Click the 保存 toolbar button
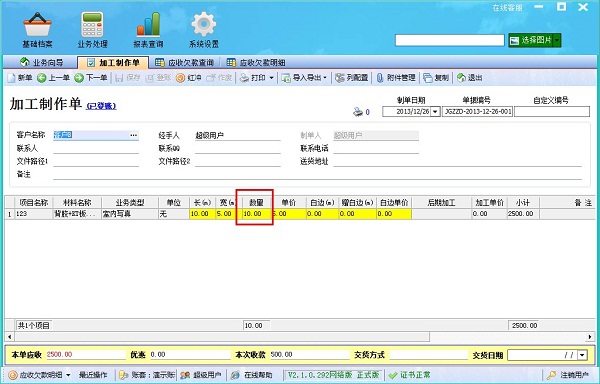This screenshot has width=600, height=384. click(x=128, y=78)
